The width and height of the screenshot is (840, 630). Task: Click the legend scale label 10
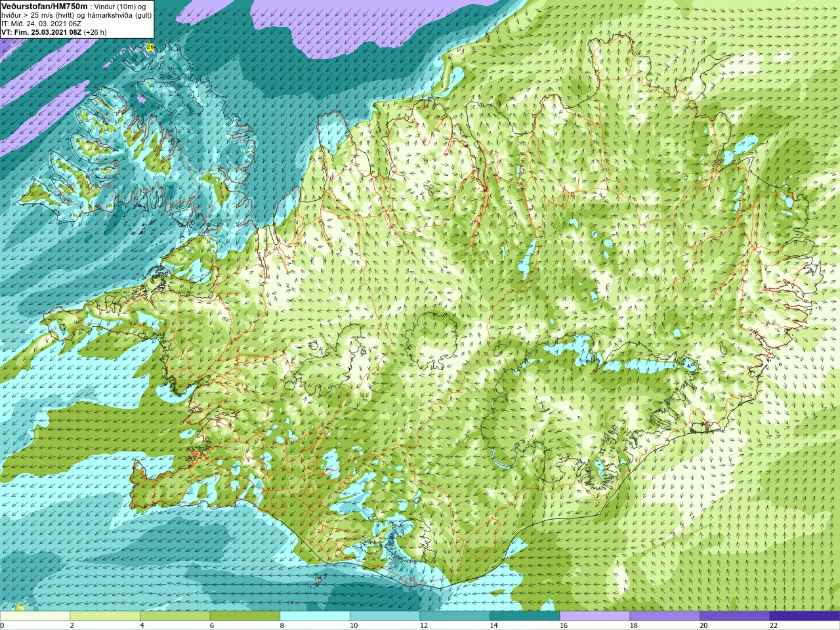click(354, 625)
